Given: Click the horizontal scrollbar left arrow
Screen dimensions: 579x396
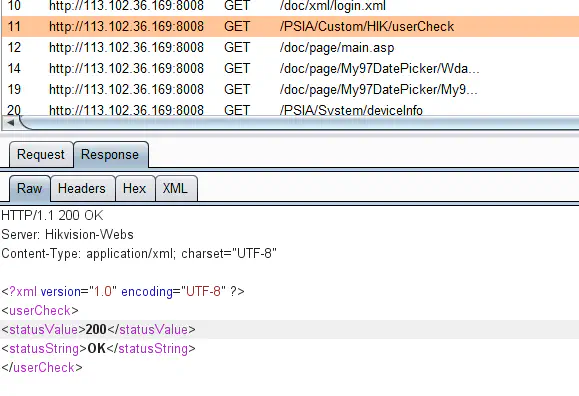Looking at the screenshot, I should (x=10, y=123).
